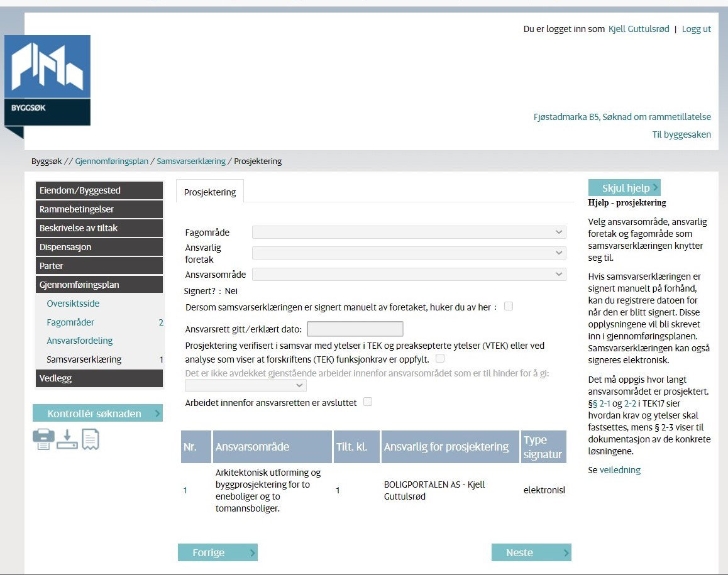Check the TEK verification checkbox
The width and height of the screenshot is (728, 575).
tap(440, 358)
